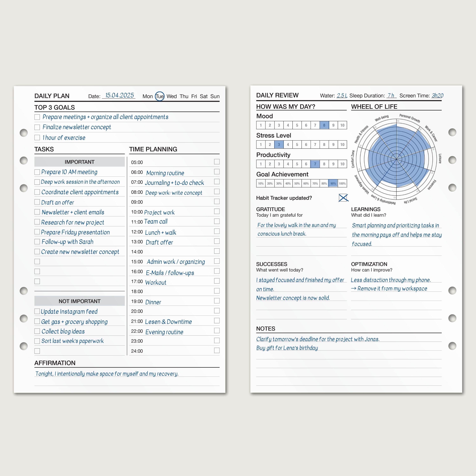
Task: Pick Productivity score 10
Action: (x=342, y=164)
